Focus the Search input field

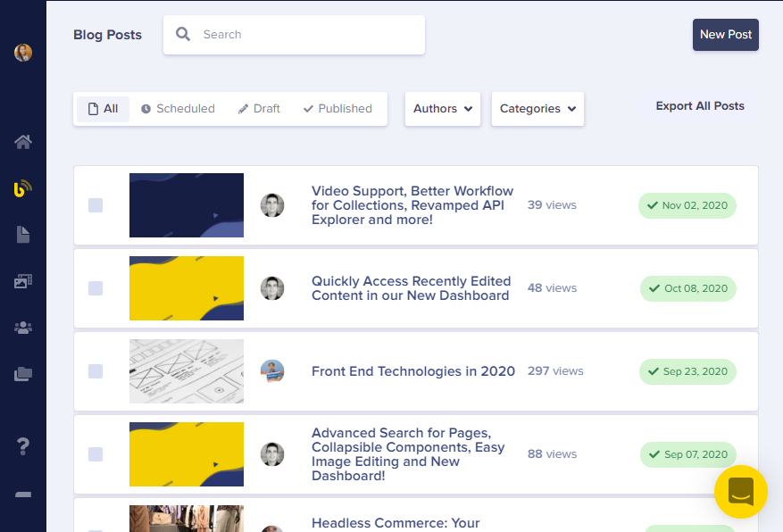pyautogui.click(x=294, y=35)
